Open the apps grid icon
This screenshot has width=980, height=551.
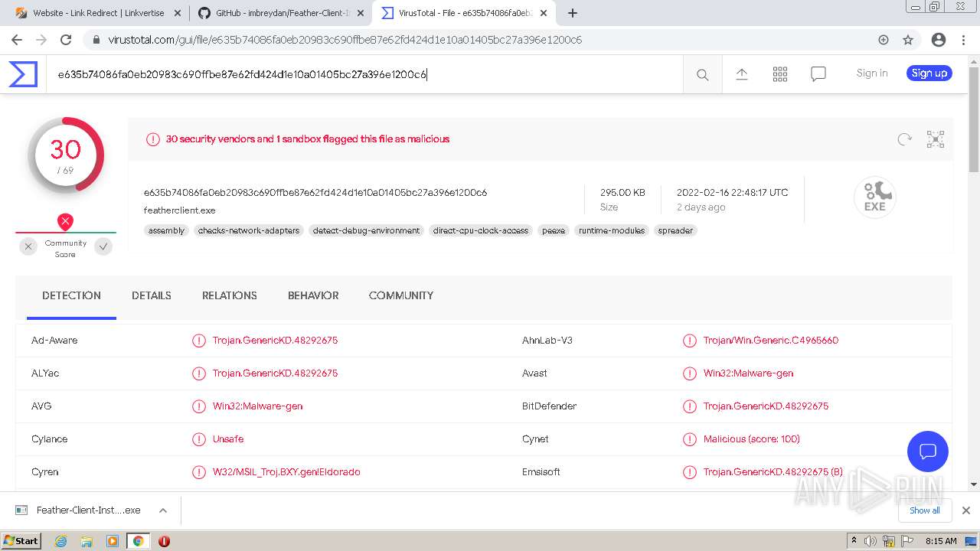click(x=780, y=74)
